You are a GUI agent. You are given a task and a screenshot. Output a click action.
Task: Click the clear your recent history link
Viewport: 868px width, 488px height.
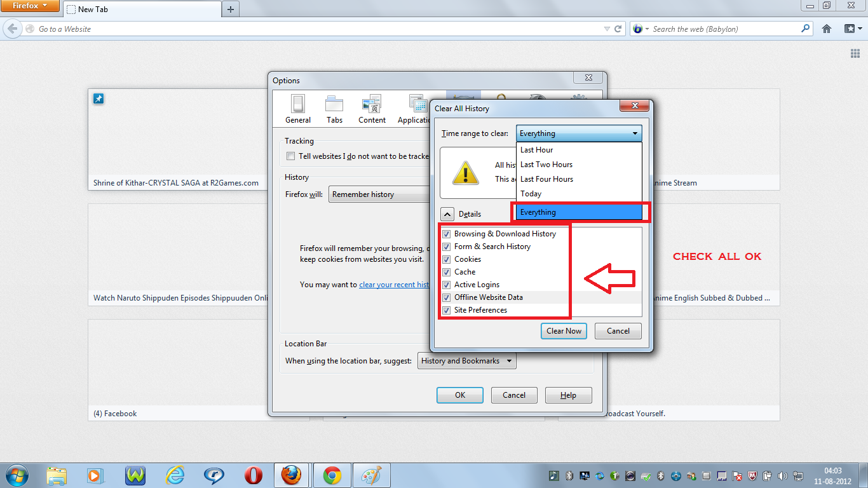(x=395, y=285)
